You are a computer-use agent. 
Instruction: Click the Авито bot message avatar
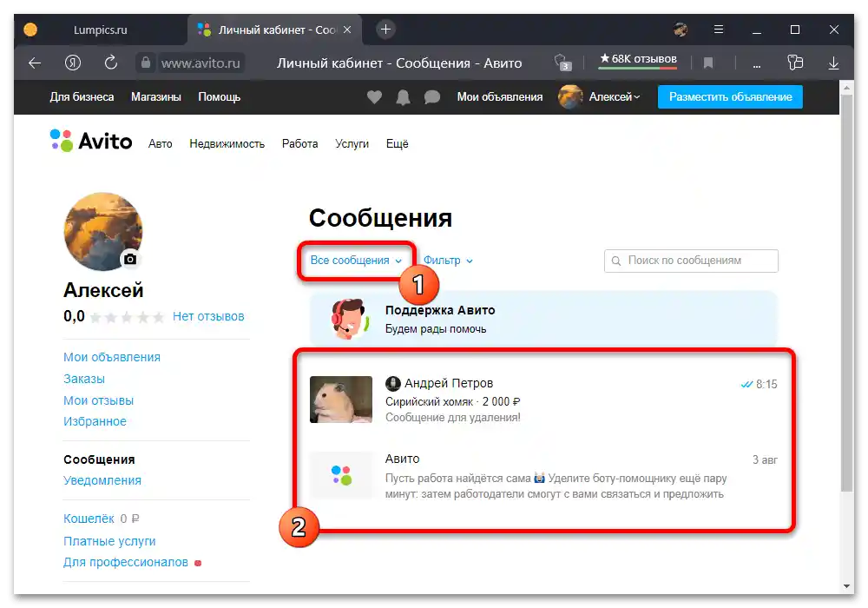[341, 476]
